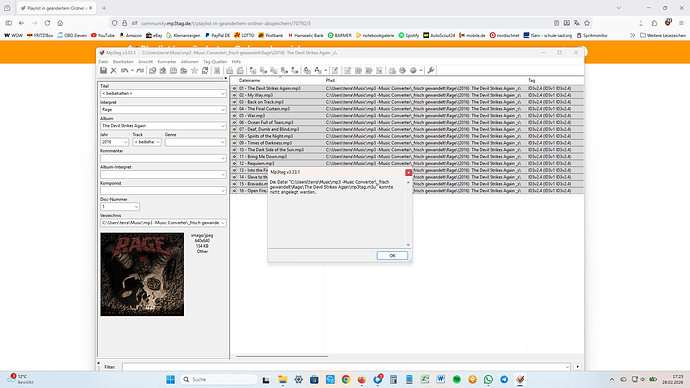The width and height of the screenshot is (690, 388).
Task: Open the Windows Start menu
Action: [x=170, y=379]
